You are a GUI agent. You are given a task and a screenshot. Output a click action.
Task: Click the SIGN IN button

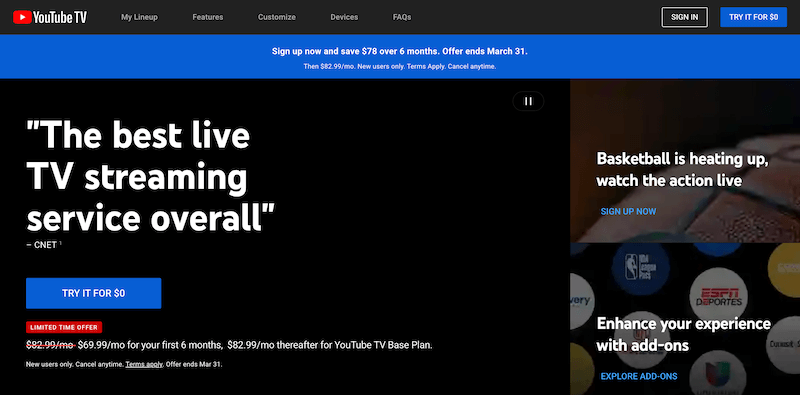[684, 17]
